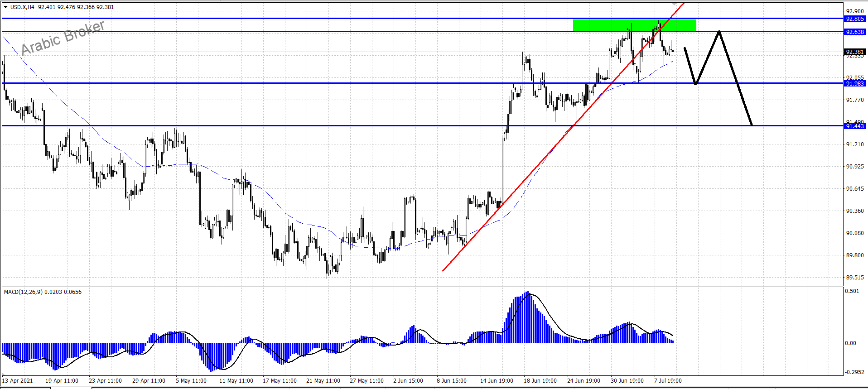Click the 14 Jun 19:00 time label
868x389 pixels.
tap(497, 381)
